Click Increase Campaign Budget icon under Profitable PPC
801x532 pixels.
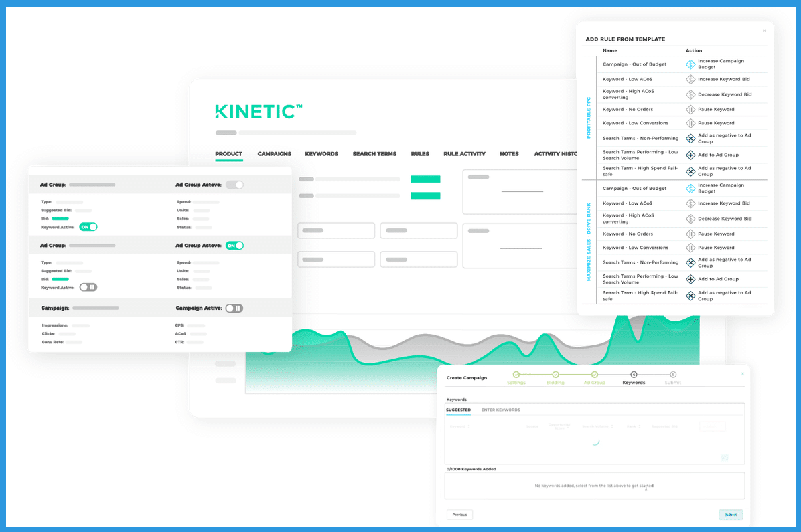pyautogui.click(x=690, y=64)
